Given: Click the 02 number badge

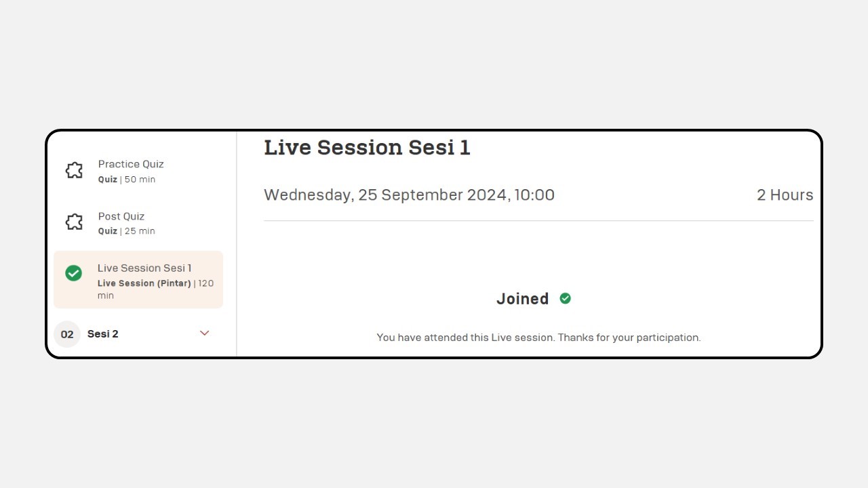Looking at the screenshot, I should [67, 334].
